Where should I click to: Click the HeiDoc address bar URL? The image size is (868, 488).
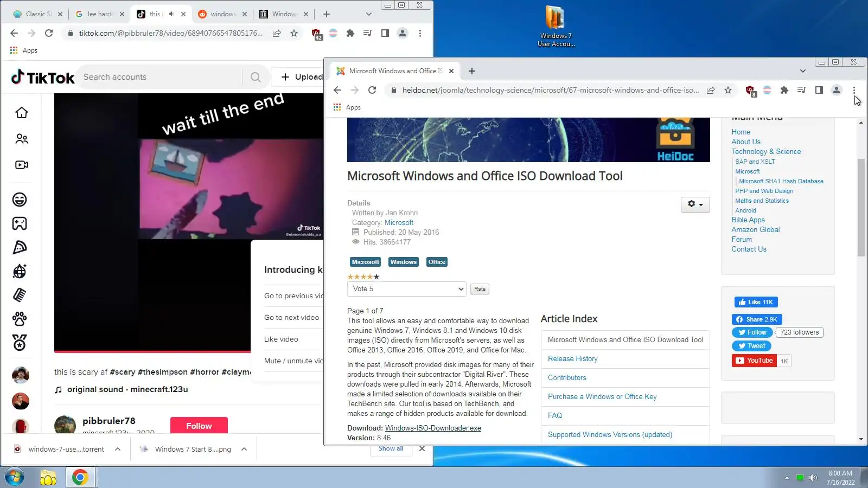pyautogui.click(x=550, y=90)
